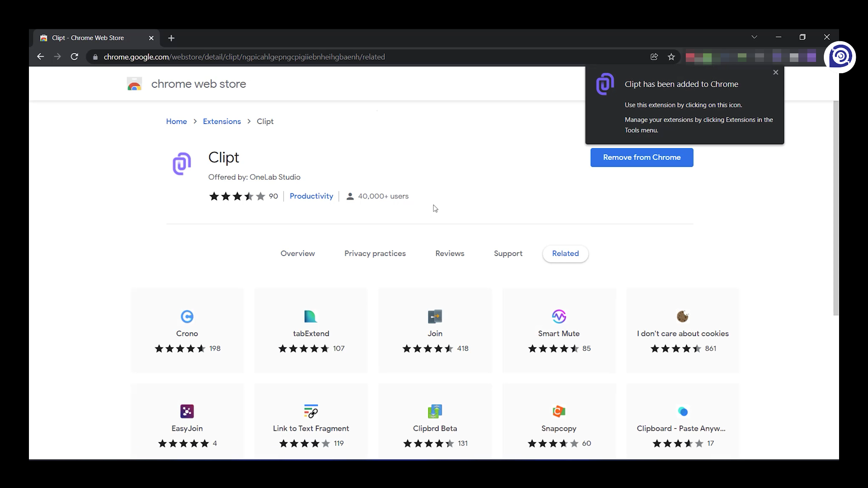Viewport: 868px width, 488px height.
Task: Click Remove from Chrome button
Action: [x=642, y=157]
